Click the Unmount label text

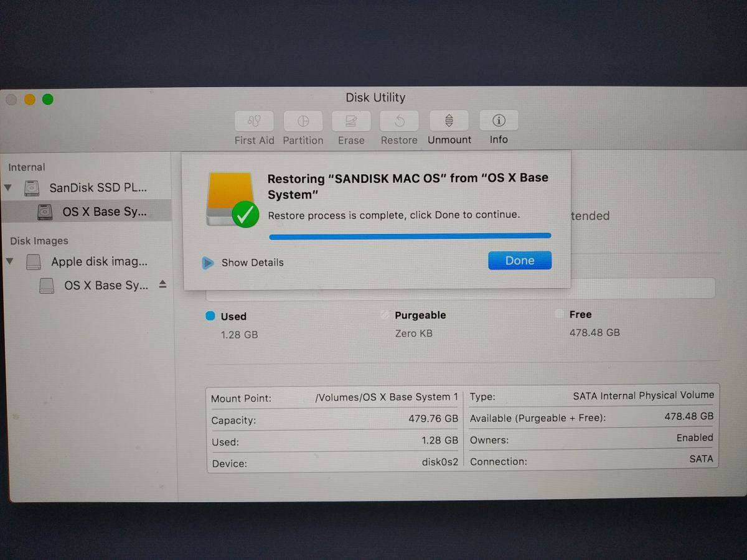(449, 140)
